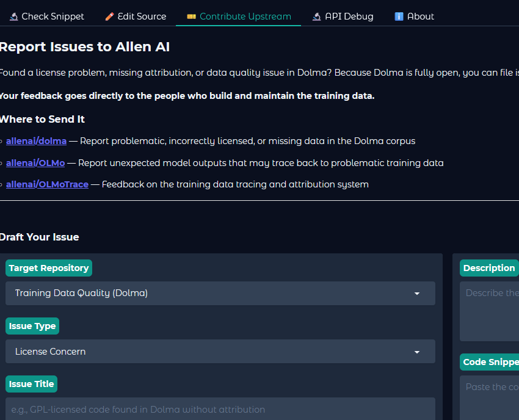Click the allenai/OLMoTrace link
The height and width of the screenshot is (420, 519).
point(47,184)
